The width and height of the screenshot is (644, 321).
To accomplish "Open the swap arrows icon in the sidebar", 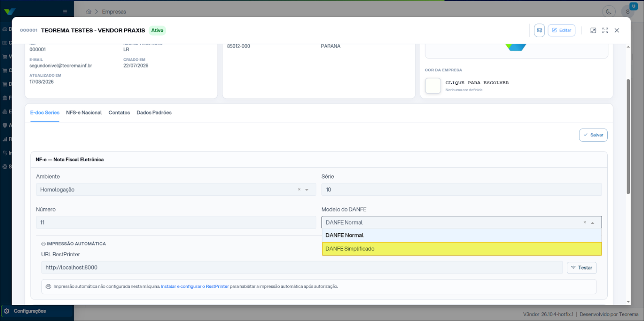I will (x=5, y=153).
